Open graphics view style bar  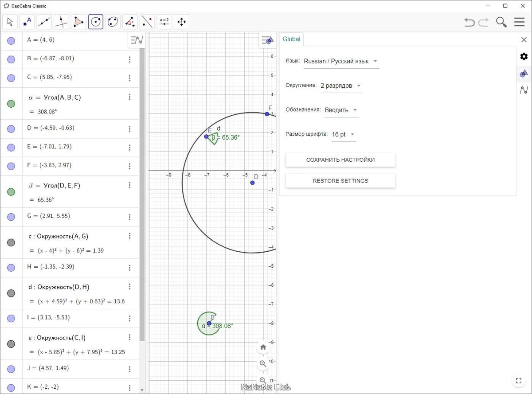coord(267,40)
